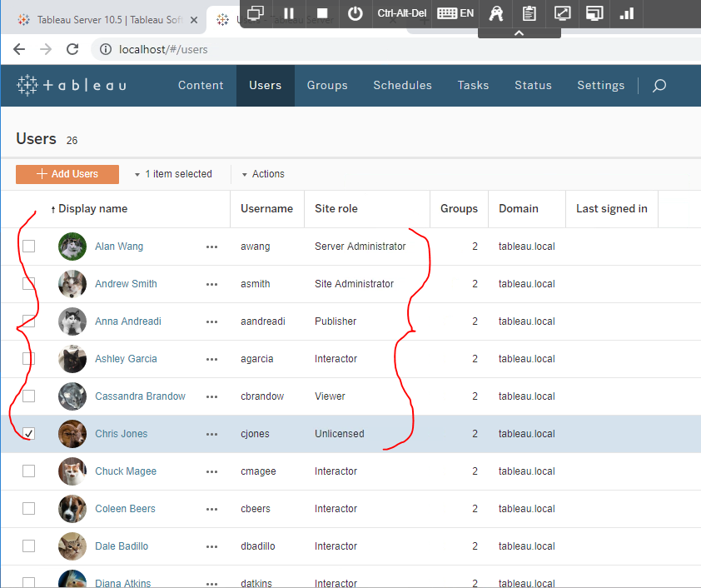Screen dimensions: 701x588
Task: Click the localhost/#/users address bar
Action: 163,50
